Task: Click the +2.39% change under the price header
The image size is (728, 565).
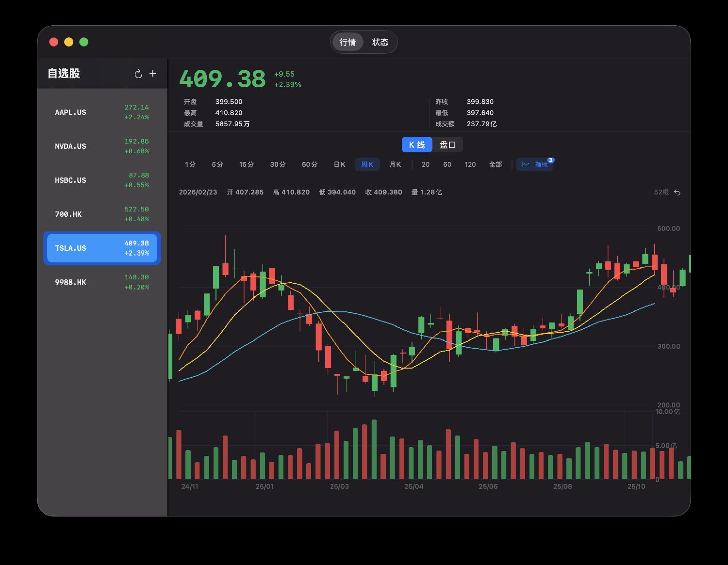Action: click(x=288, y=85)
